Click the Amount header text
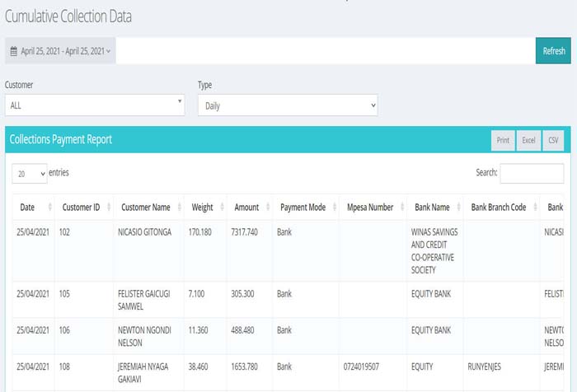Screen dimensions: 577x392 coord(246,208)
